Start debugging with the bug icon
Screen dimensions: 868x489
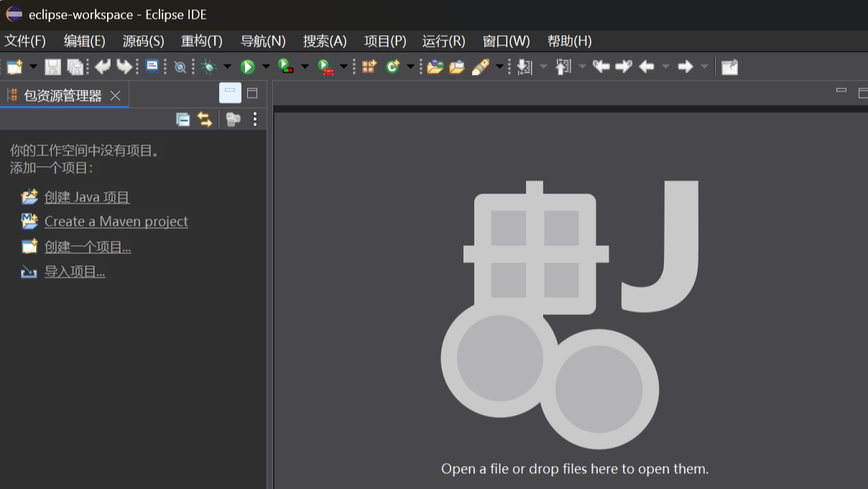click(x=208, y=67)
